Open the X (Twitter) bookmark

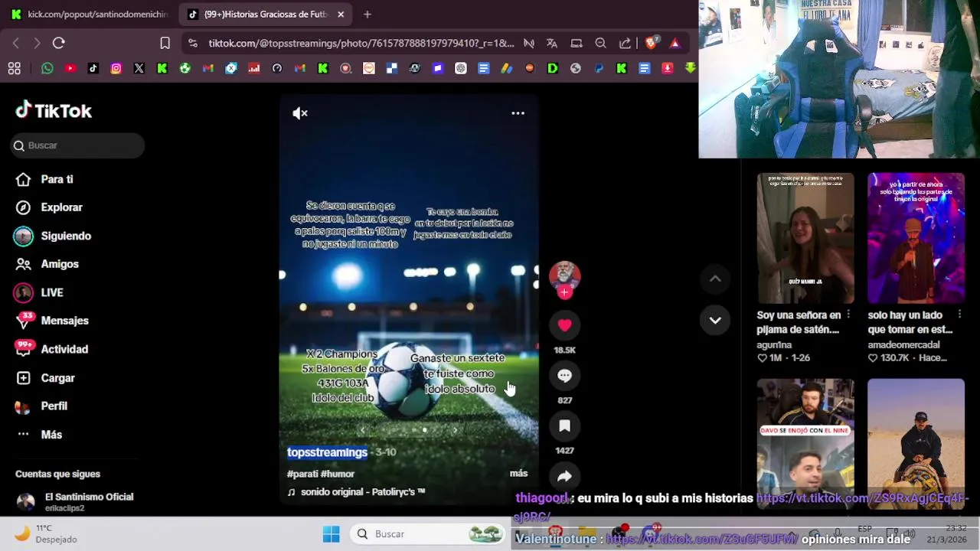[x=139, y=69]
